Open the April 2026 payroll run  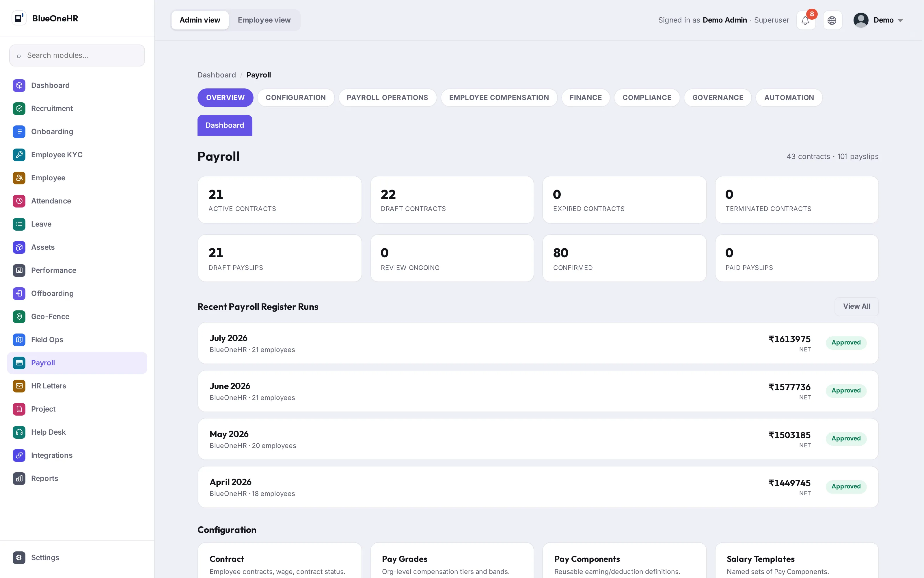pyautogui.click(x=538, y=487)
